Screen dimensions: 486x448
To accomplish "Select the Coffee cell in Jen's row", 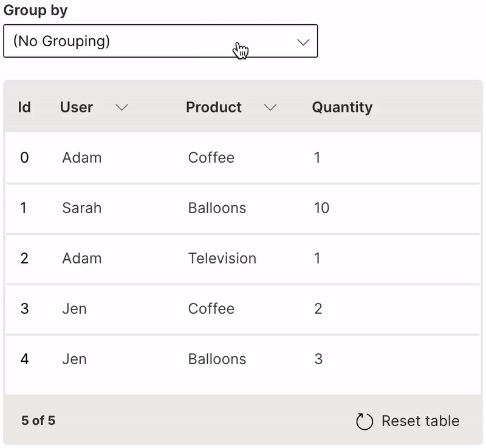I will pyautogui.click(x=211, y=308).
